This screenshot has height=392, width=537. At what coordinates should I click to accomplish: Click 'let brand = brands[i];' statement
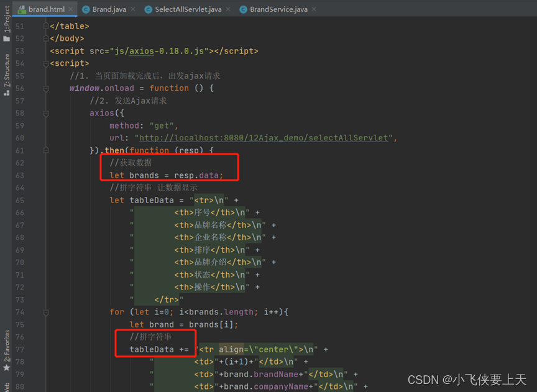point(183,324)
